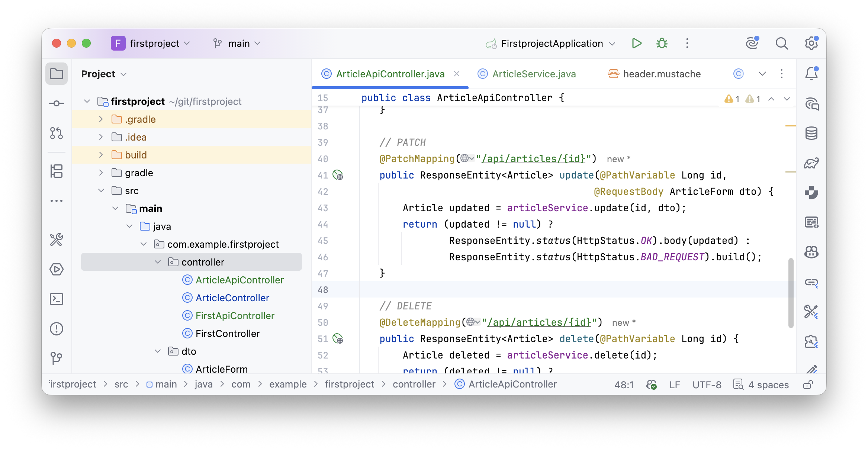Screen dimensions: 868x450
Task: Change 4 spaces indent setting
Action: [768, 385]
